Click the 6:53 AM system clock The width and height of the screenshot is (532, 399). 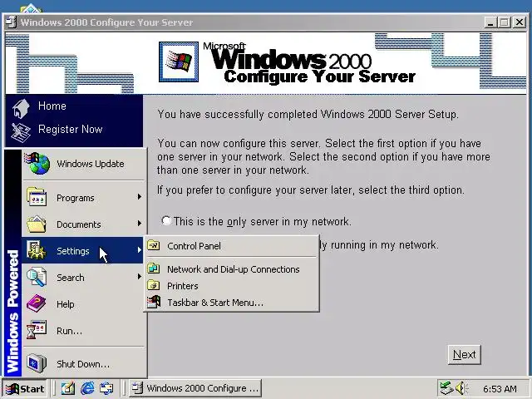coord(500,388)
